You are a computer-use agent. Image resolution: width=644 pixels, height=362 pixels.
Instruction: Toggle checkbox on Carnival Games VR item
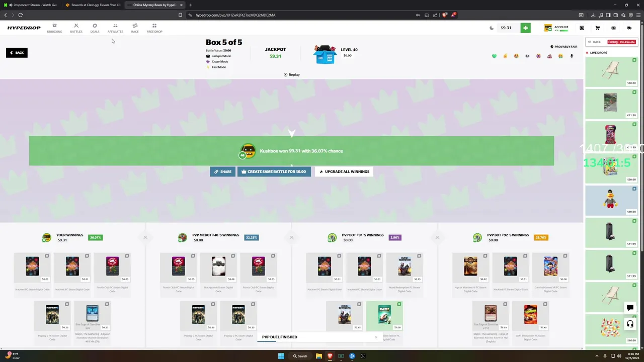coord(565,256)
